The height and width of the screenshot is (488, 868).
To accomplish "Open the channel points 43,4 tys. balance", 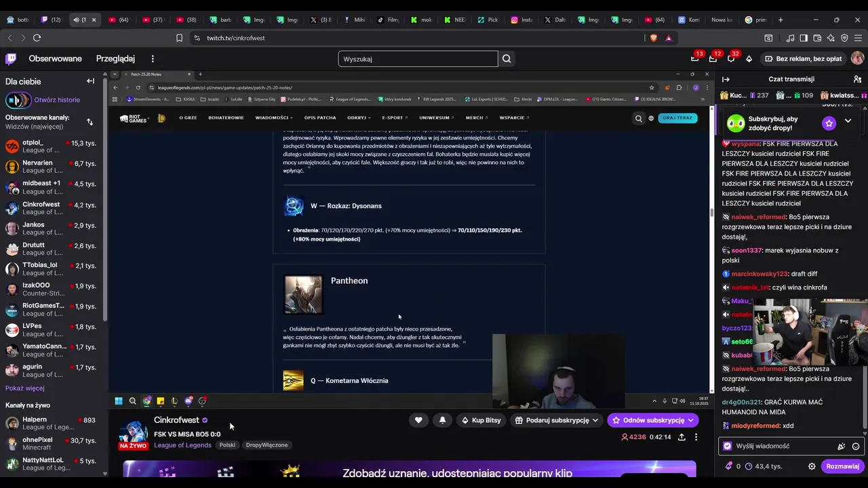I will (763, 466).
